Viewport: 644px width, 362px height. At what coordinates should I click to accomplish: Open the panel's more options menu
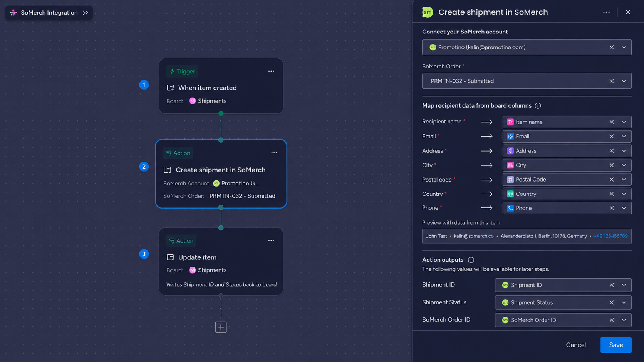(x=606, y=12)
